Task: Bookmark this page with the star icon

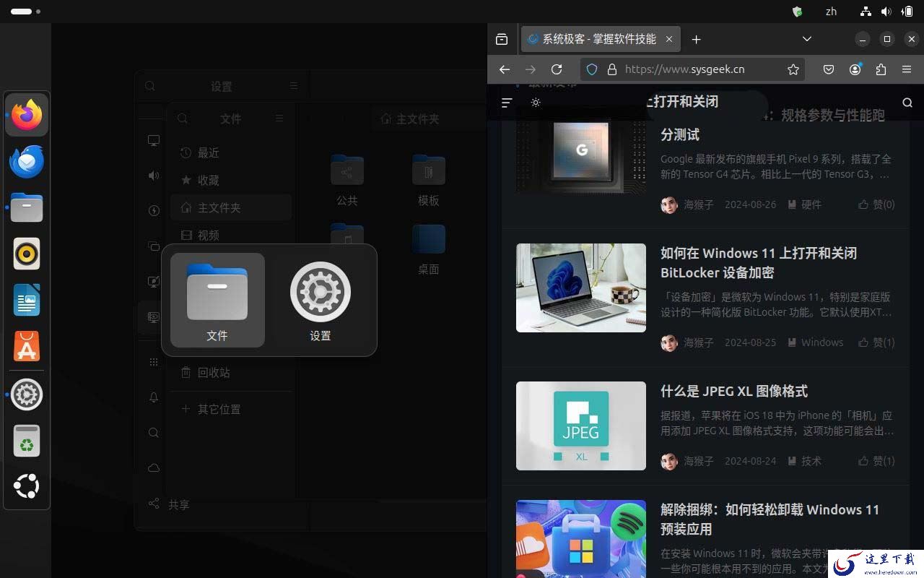Action: click(793, 69)
